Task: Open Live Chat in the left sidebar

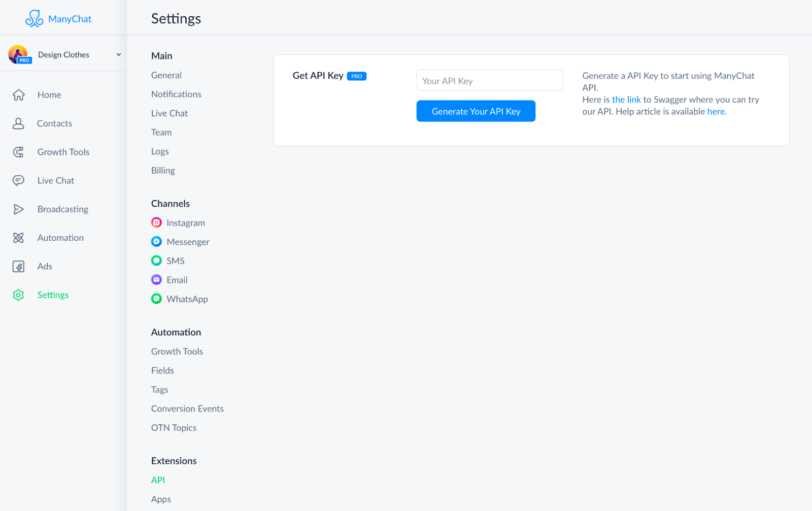Action: coord(56,180)
